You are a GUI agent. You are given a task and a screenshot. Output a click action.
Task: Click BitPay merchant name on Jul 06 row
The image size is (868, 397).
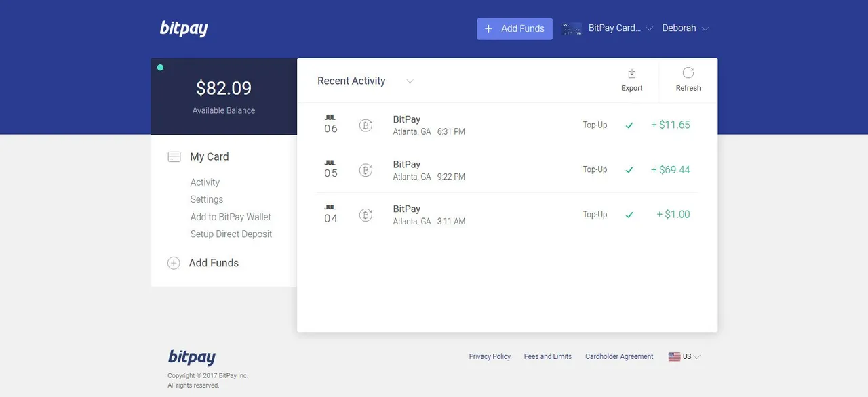(407, 119)
